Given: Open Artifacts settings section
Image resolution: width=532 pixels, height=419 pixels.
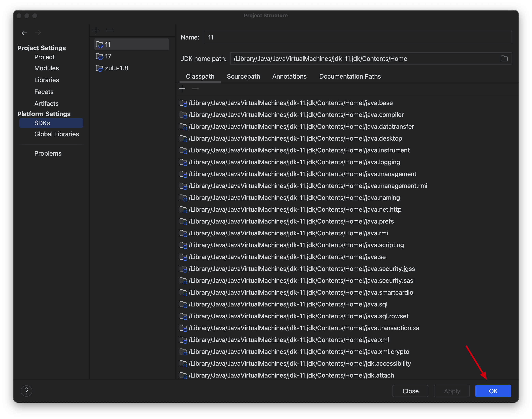Looking at the screenshot, I should coord(46,103).
